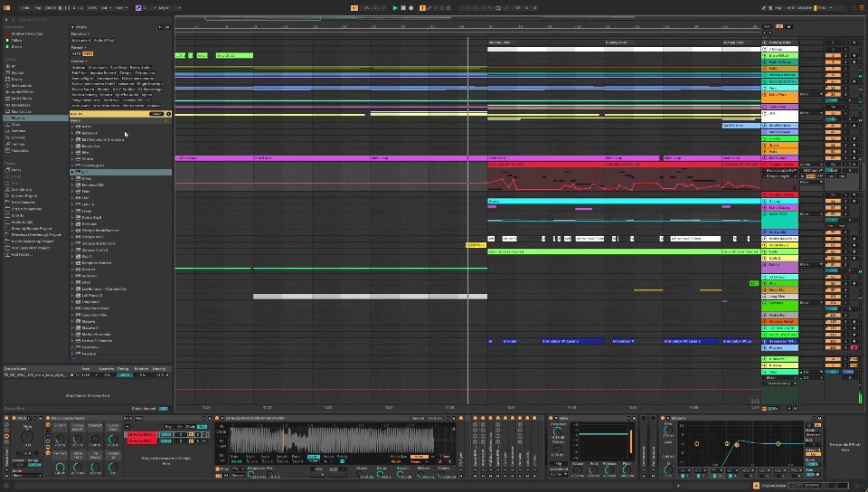Select the Plug-Ins browser category
The height and width of the screenshot is (492, 868).
[x=18, y=118]
